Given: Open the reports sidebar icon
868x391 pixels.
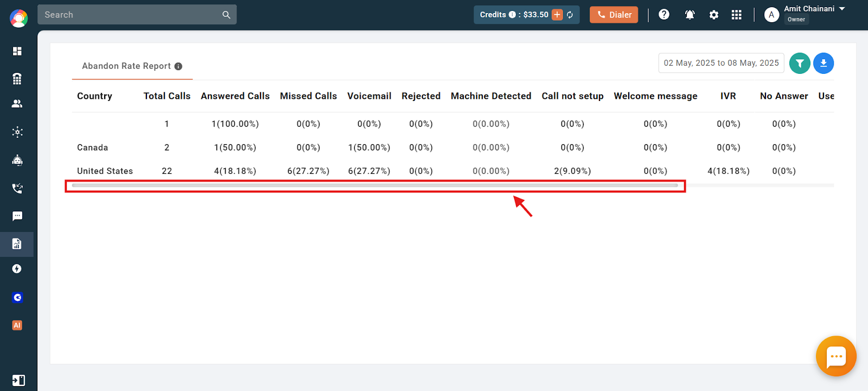Looking at the screenshot, I should click(x=17, y=244).
